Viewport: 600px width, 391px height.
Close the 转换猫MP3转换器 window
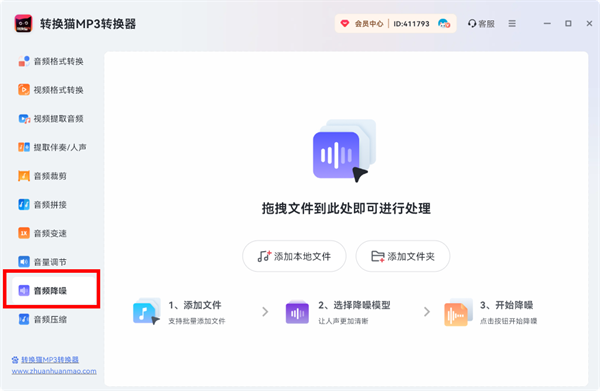coord(589,24)
